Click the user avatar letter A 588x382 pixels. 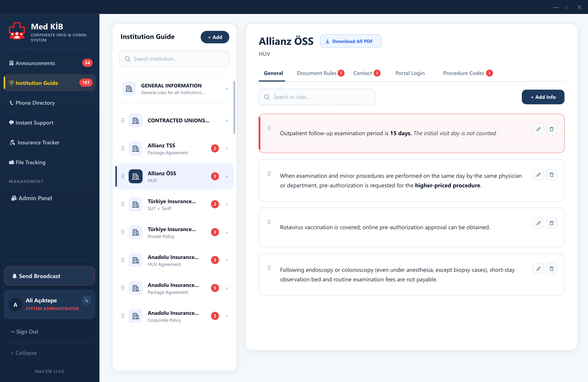coord(15,304)
